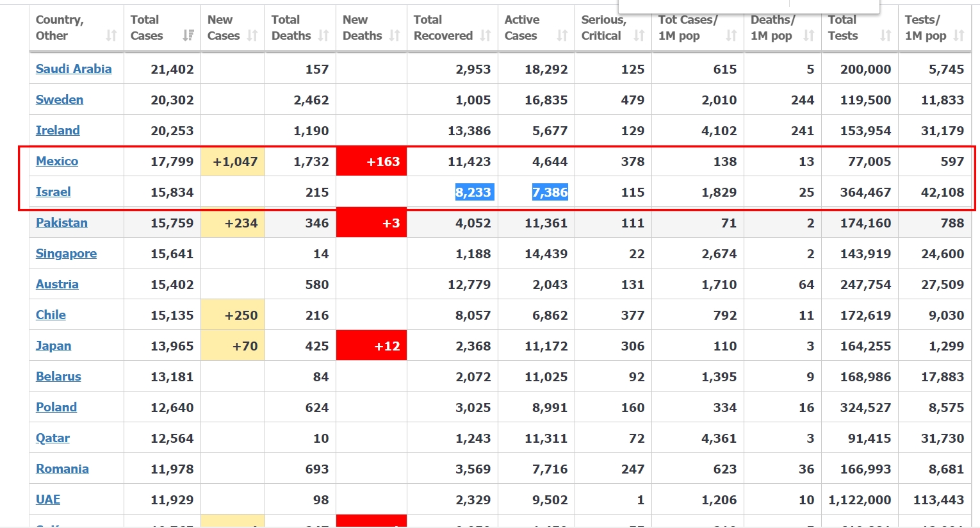
Task: Click Mexico's yellow +1,047 new cases cell
Action: pyautogui.click(x=233, y=161)
